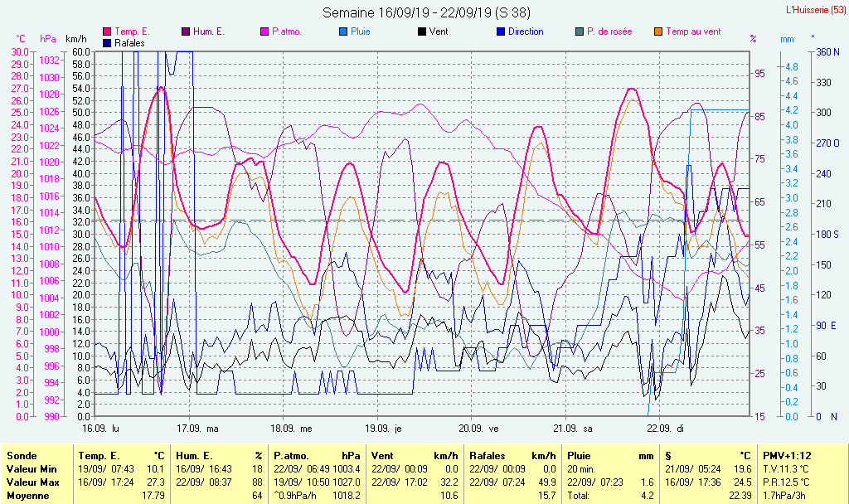
Task: Click the hPa axis unit label
Action: coord(48,39)
